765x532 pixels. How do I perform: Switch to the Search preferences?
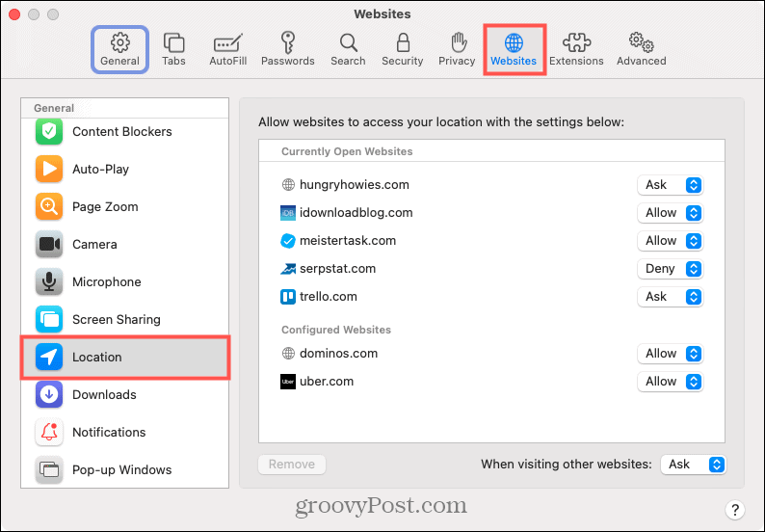(348, 50)
